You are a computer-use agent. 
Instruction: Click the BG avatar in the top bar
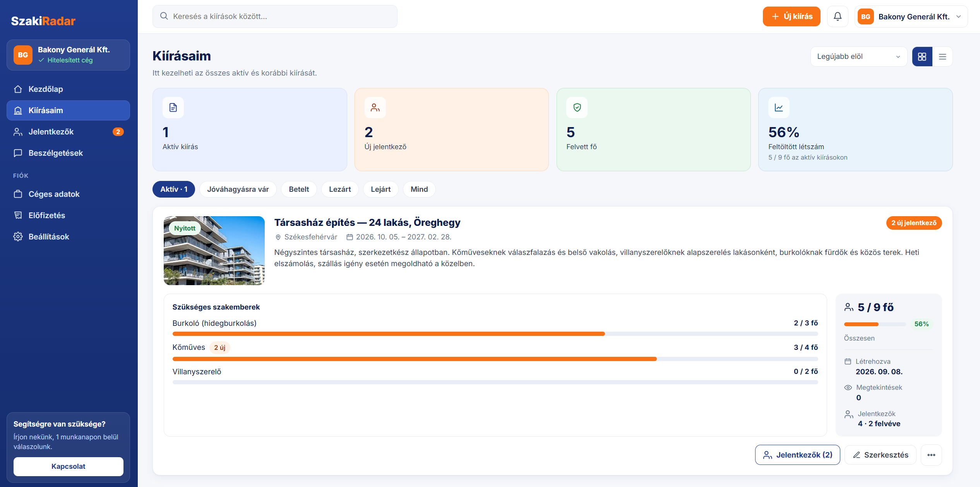866,17
